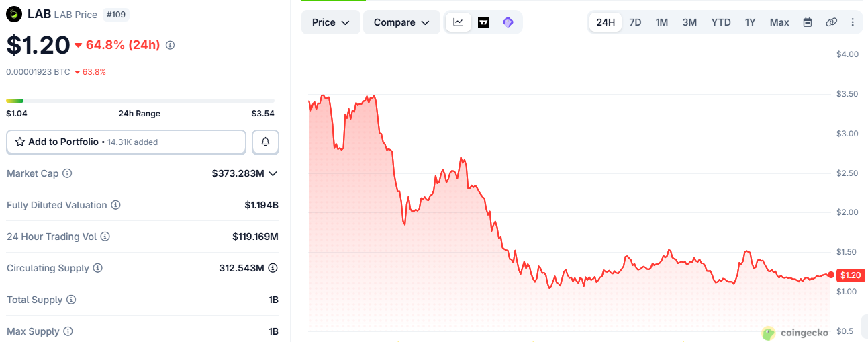The height and width of the screenshot is (342, 868).
Task: Click the 312.543M circulating supply value
Action: [x=242, y=268]
